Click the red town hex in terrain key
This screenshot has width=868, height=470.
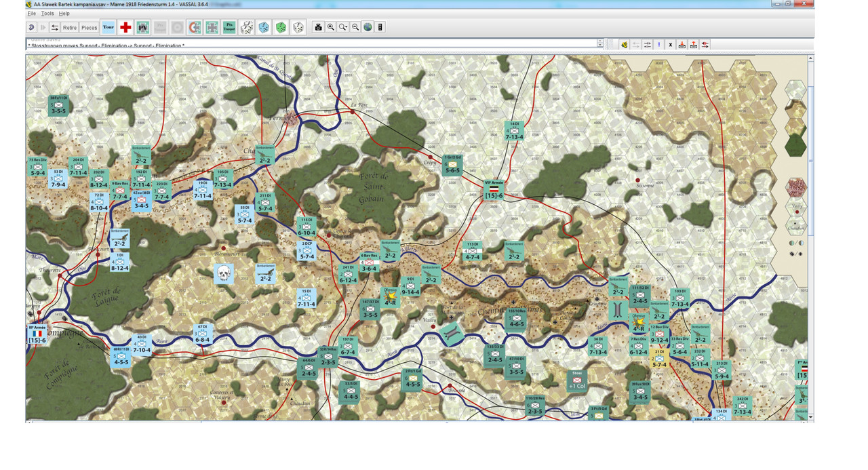[x=795, y=187]
